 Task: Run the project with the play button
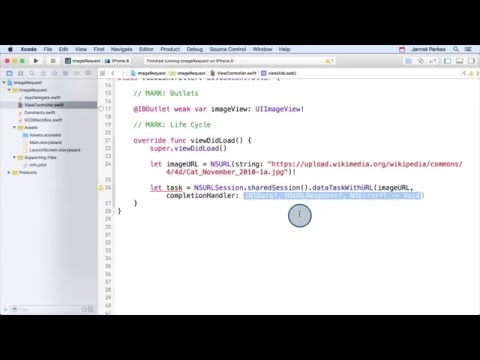(x=36, y=61)
